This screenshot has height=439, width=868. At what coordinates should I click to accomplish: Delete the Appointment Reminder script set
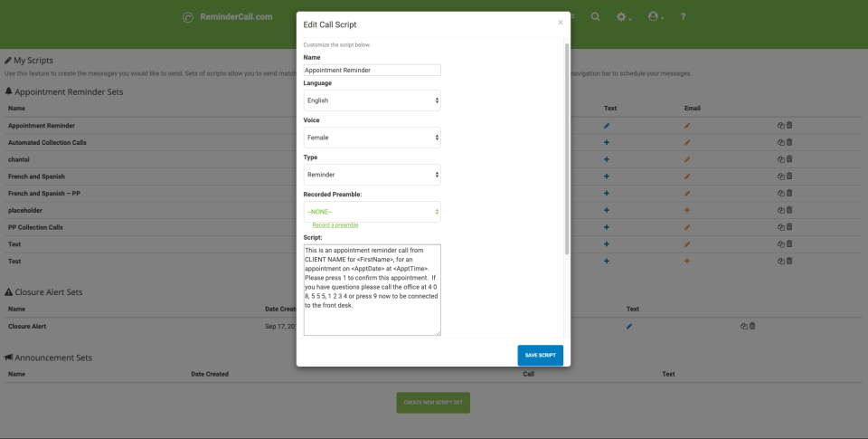coord(789,125)
